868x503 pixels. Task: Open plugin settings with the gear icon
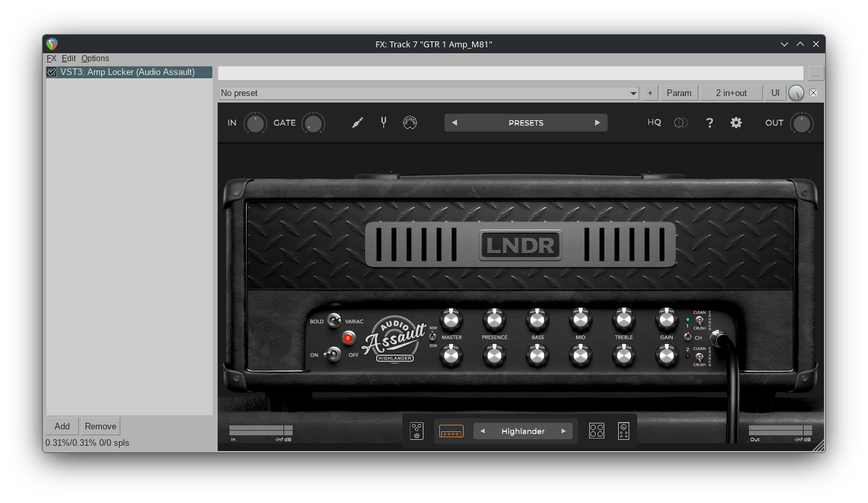click(x=736, y=123)
